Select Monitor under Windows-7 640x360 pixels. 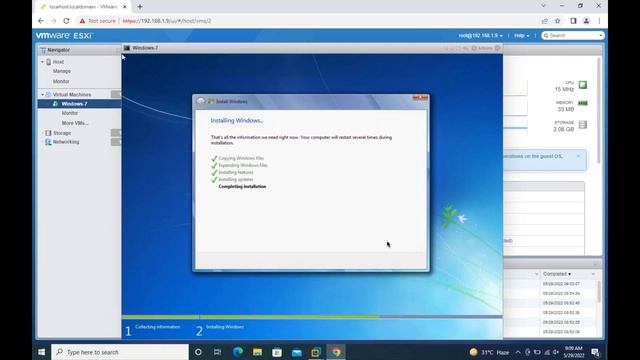pos(70,113)
